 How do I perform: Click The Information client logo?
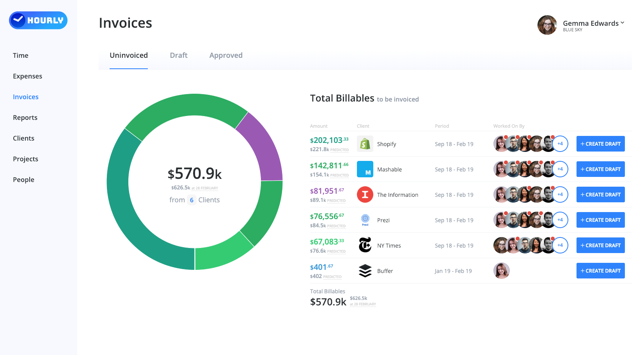click(x=365, y=194)
